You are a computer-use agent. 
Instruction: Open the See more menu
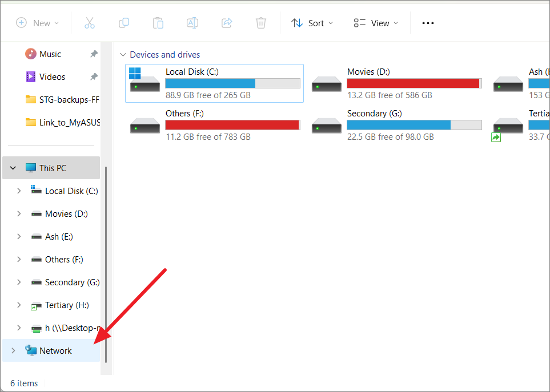click(428, 23)
